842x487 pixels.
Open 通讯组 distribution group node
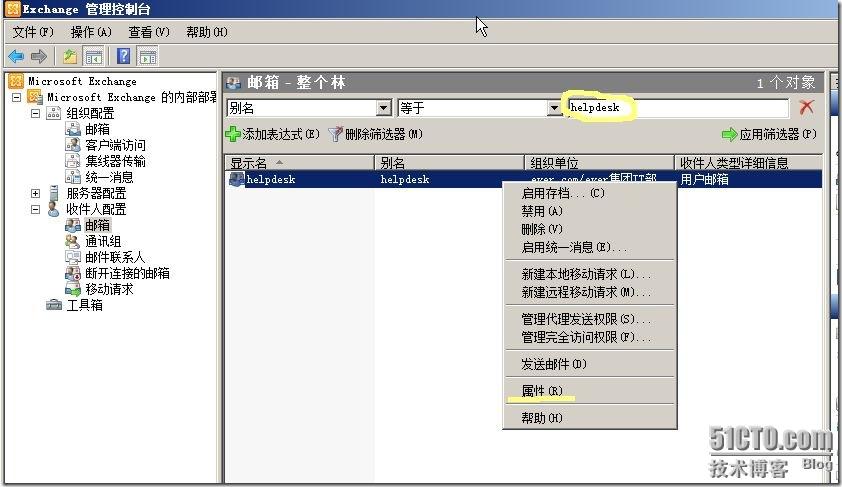tap(102, 241)
